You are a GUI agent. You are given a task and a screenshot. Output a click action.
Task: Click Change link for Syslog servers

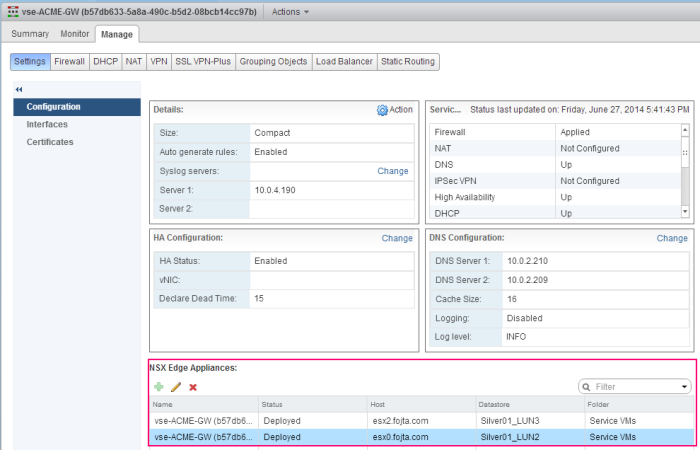(x=393, y=171)
